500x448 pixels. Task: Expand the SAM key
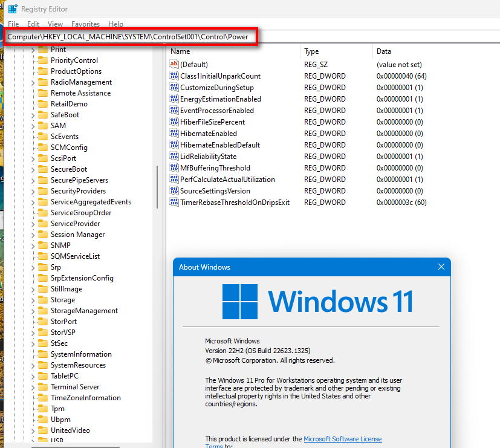click(x=33, y=126)
